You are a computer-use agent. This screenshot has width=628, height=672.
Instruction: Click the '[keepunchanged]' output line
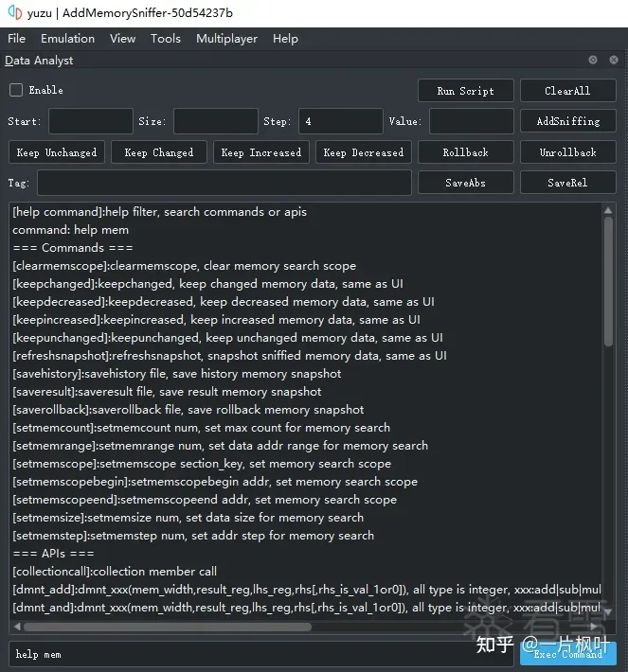[227, 338]
